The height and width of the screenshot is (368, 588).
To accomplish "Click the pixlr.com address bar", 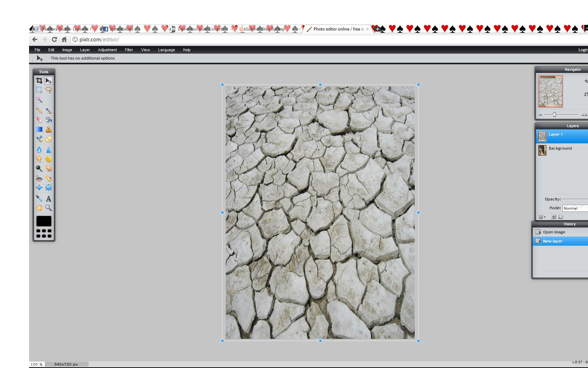I will (329, 40).
